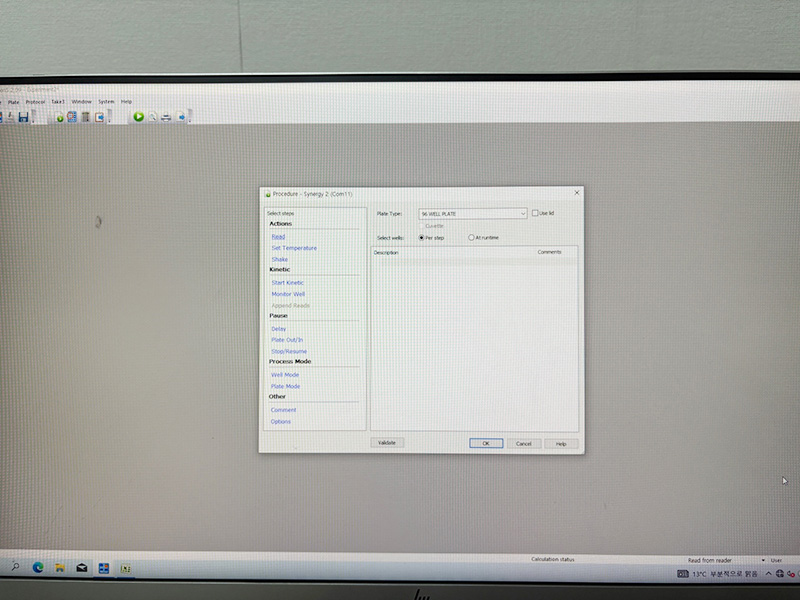Show hidden system tray icons chevron
800x600 pixels.
[768, 575]
